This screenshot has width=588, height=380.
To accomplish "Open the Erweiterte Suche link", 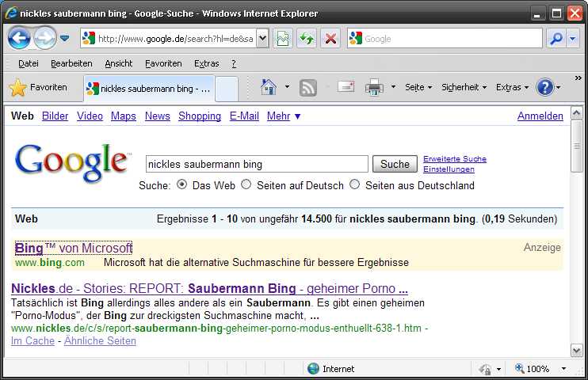I will (455, 159).
